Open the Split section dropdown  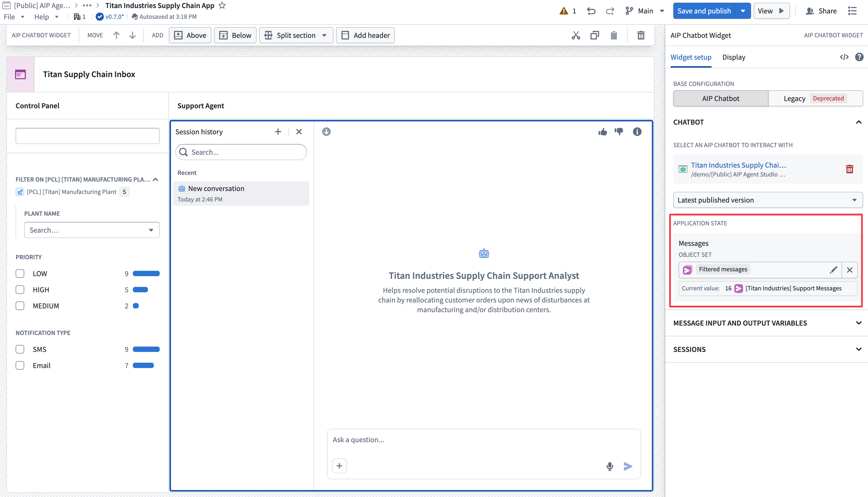(325, 35)
